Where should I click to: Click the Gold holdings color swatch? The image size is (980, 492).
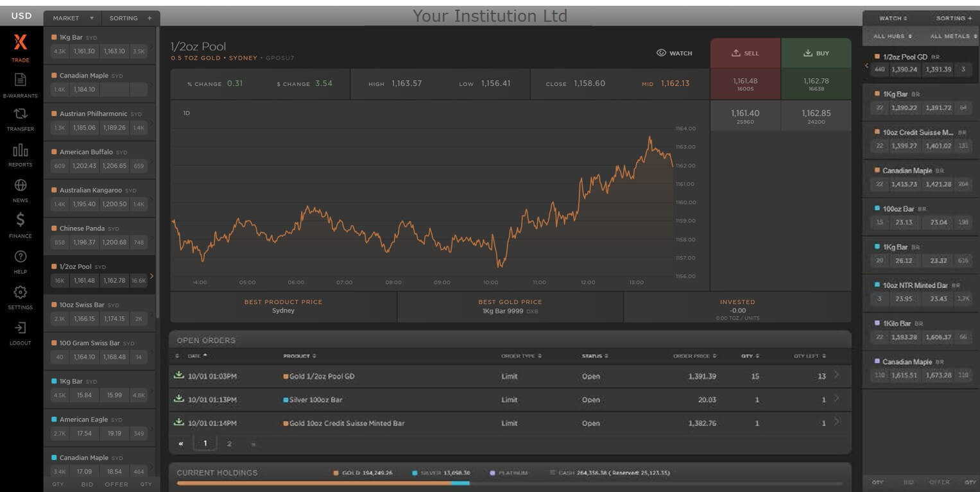coord(336,473)
